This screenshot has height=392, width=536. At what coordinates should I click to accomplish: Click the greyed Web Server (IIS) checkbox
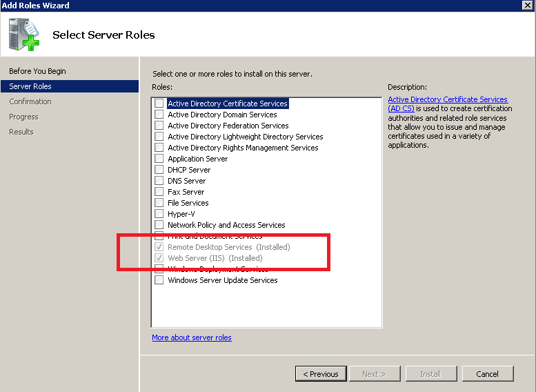[x=159, y=258]
